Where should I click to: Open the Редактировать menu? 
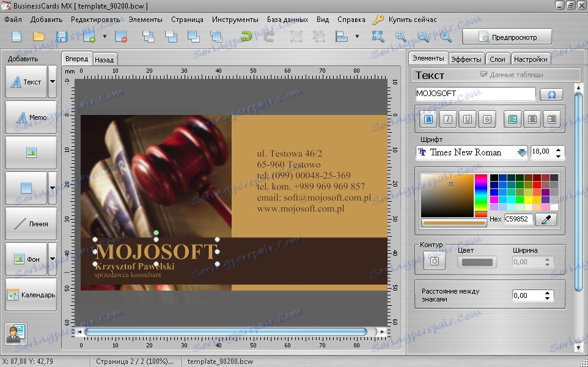pyautogui.click(x=95, y=20)
